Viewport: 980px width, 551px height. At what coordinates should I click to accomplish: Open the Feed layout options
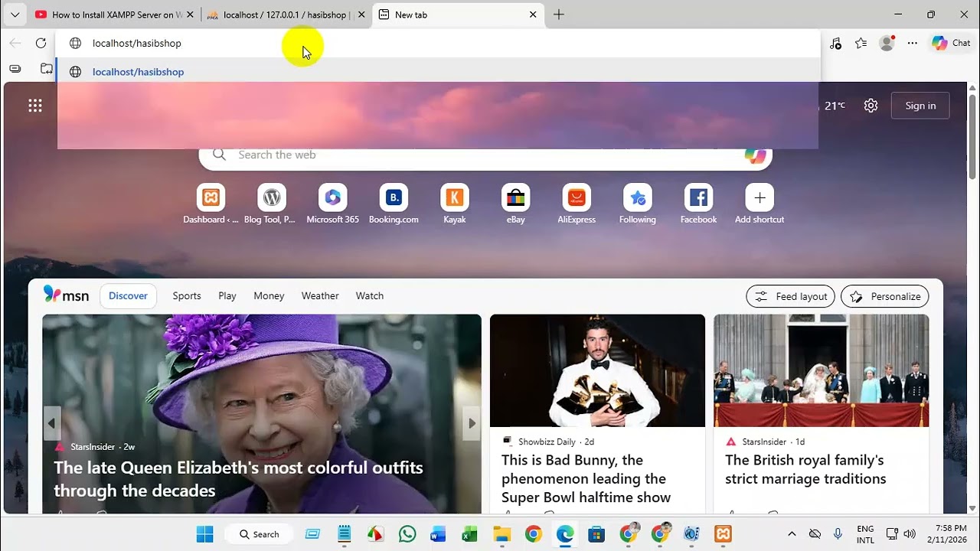coord(790,296)
